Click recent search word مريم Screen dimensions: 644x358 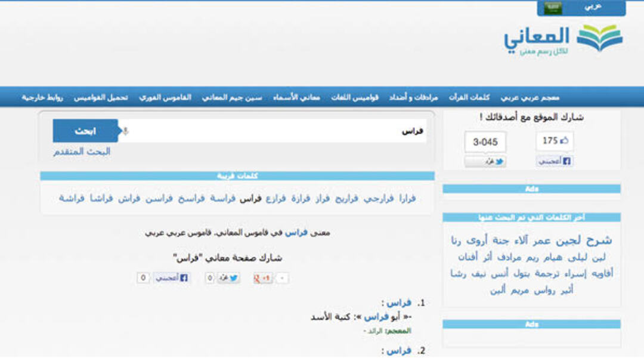(519, 291)
